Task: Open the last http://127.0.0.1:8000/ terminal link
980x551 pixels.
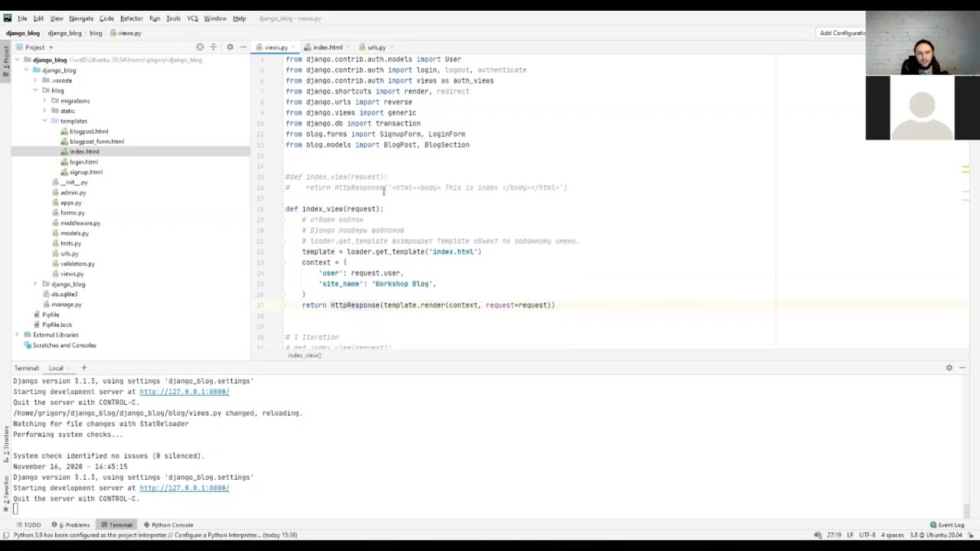Action: (x=184, y=488)
